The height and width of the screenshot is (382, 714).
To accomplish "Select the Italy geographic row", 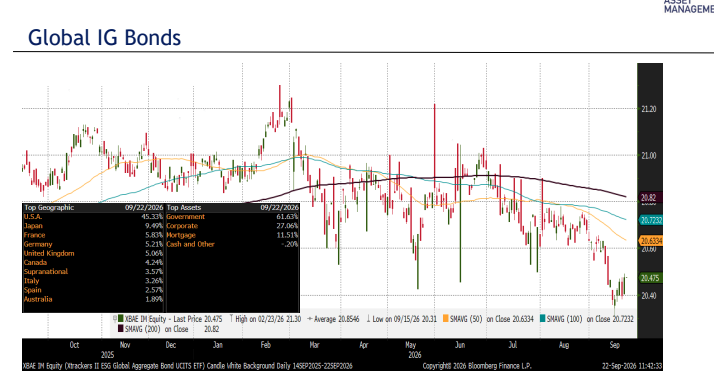I will tap(93, 280).
